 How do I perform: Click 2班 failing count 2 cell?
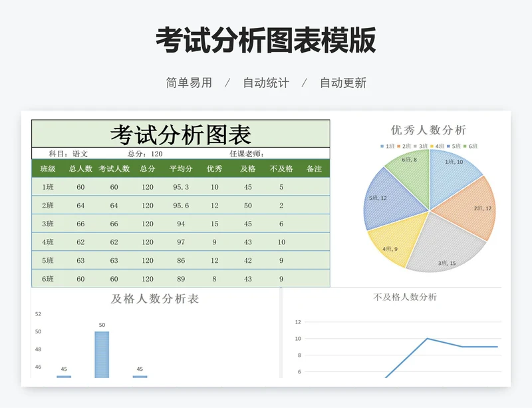coord(281,205)
